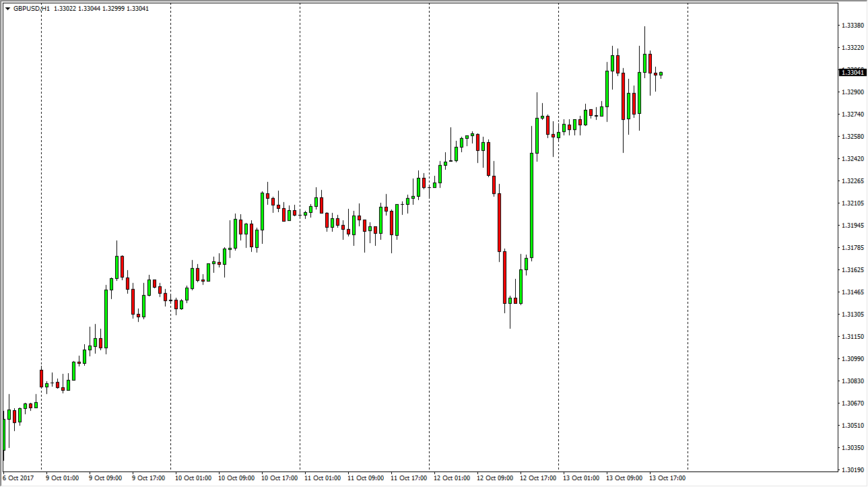This screenshot has height=487, width=868.
Task: Click the 13 Oct 01:00 time label
Action: [x=580, y=478]
